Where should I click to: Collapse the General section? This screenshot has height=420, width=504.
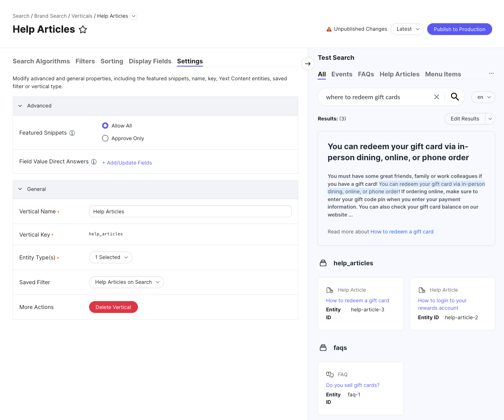click(20, 189)
